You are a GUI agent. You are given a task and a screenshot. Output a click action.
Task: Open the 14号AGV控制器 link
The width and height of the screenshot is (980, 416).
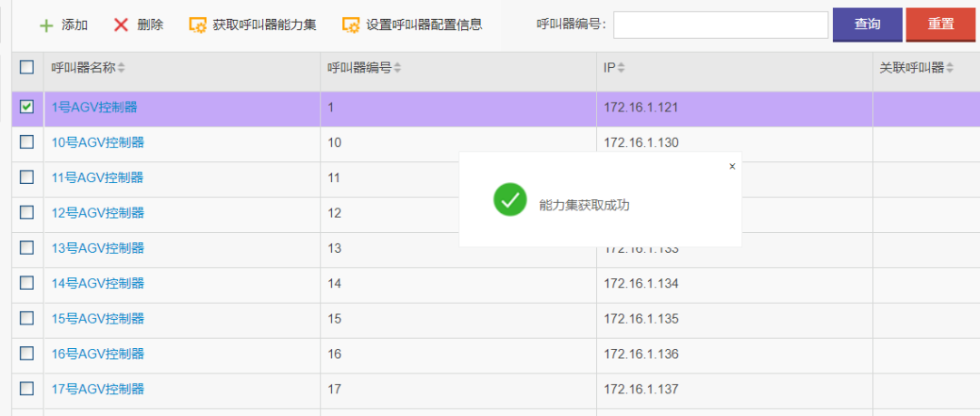click(x=97, y=284)
